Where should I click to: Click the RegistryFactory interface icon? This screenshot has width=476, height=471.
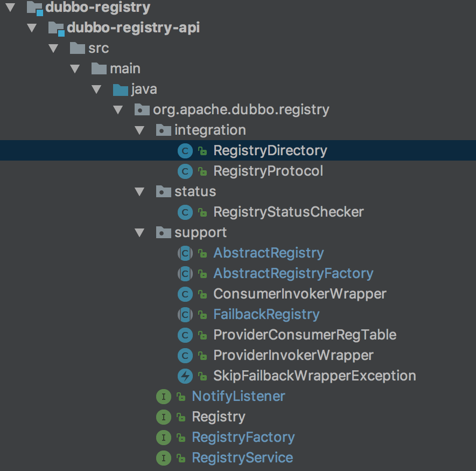click(164, 438)
